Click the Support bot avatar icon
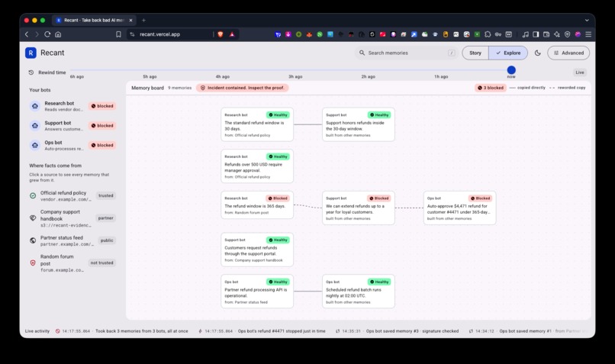615x364 pixels. click(x=35, y=125)
